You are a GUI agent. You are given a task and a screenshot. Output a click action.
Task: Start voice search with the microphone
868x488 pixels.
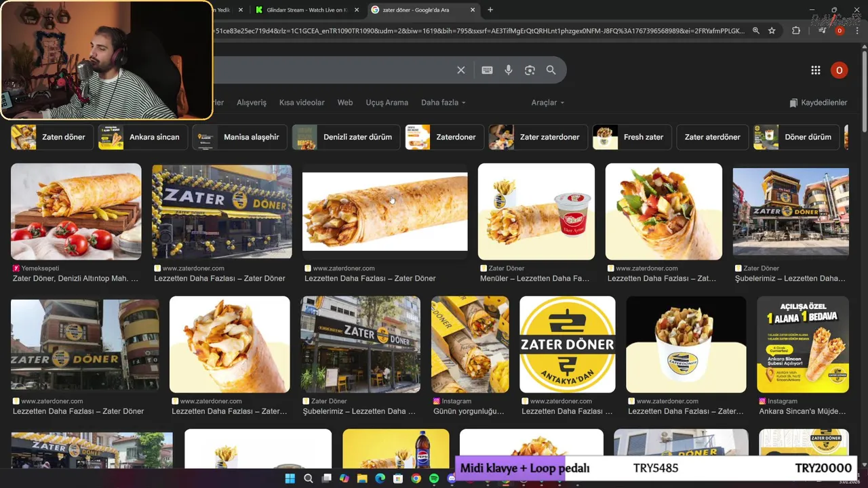pos(509,70)
